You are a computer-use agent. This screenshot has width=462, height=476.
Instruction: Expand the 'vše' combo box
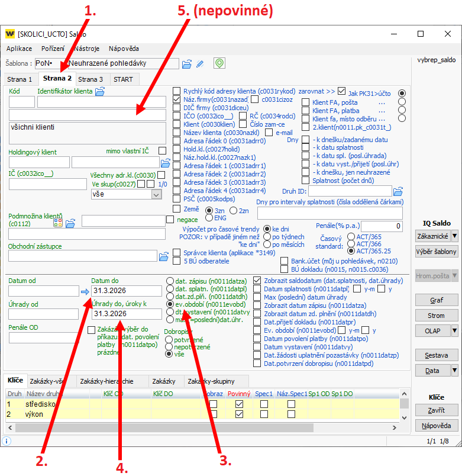[x=156, y=194]
